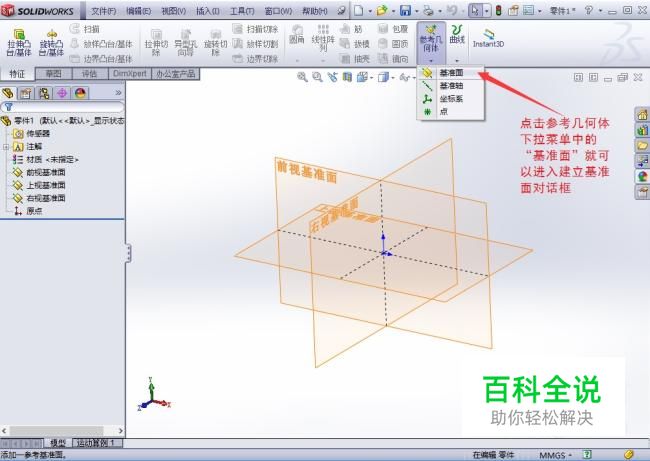Select the 旋转切除 revolved cut tool

pyautogui.click(x=215, y=42)
